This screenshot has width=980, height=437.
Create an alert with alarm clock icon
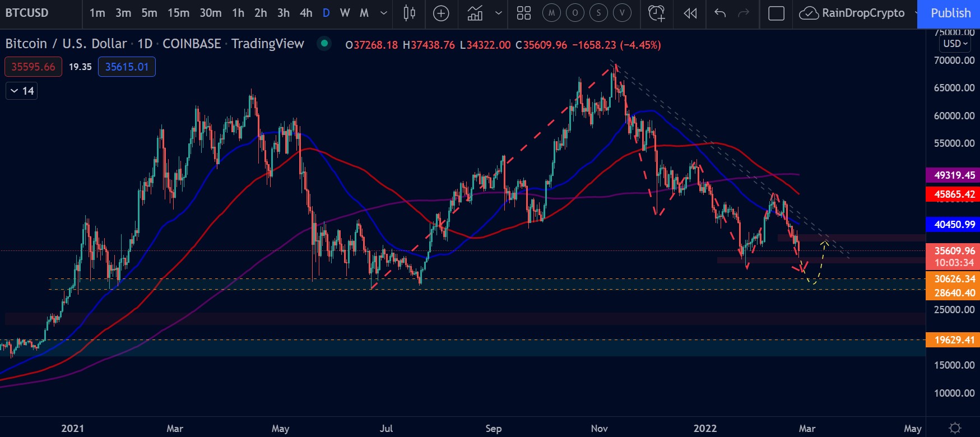pyautogui.click(x=656, y=13)
